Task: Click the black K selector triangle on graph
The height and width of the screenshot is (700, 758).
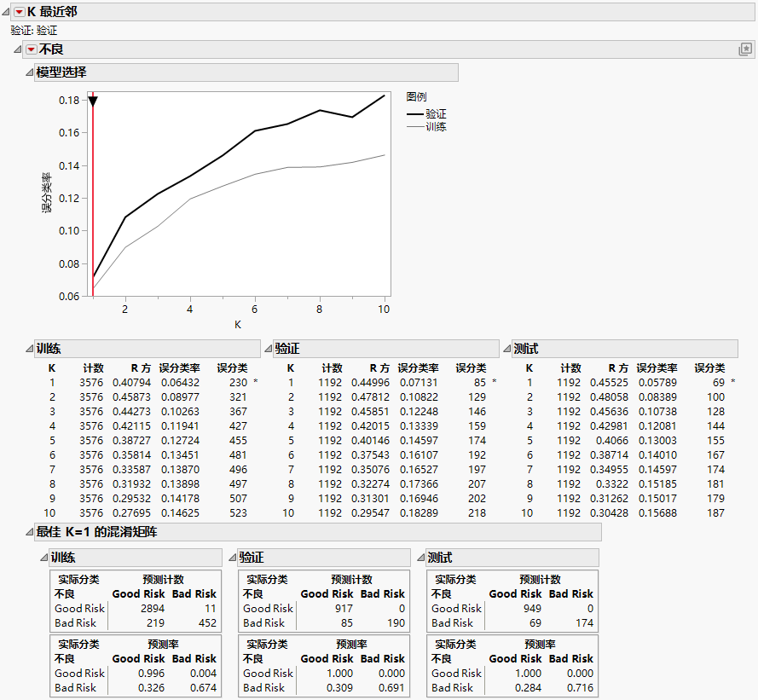Action: coord(93,102)
